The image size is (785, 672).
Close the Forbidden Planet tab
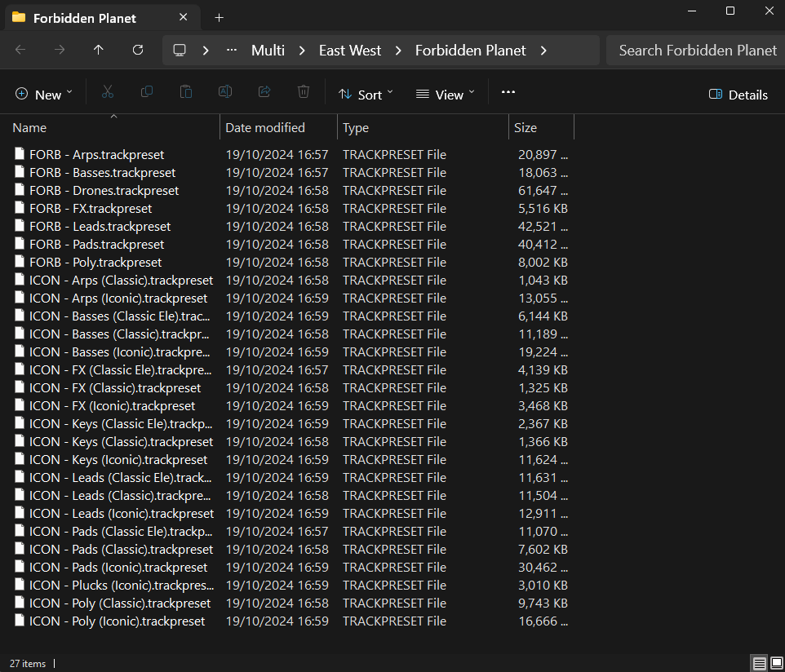click(x=184, y=17)
